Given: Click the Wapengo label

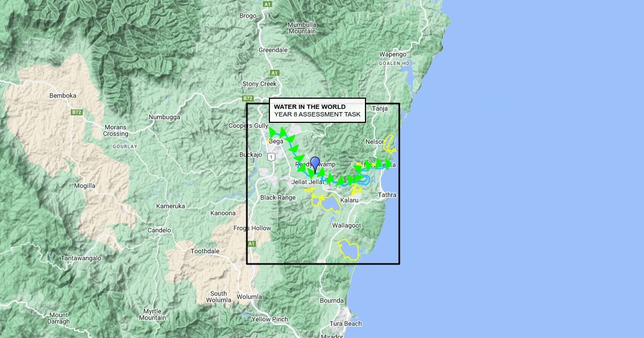Looking at the screenshot, I should pyautogui.click(x=393, y=54).
